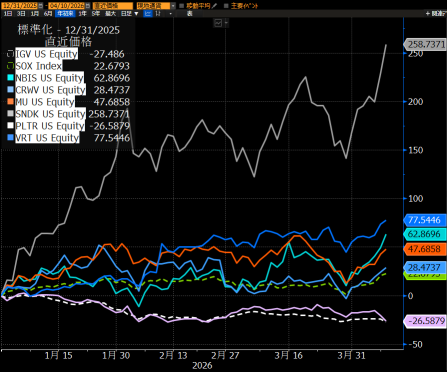The width and height of the screenshot is (447, 372).
Task: Select the 最大 range tab
Action: [x=110, y=13]
